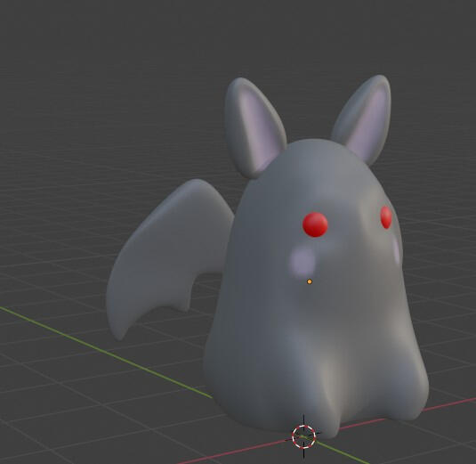Select the large red eye sphere
The width and height of the screenshot is (476, 464).
coord(315,224)
